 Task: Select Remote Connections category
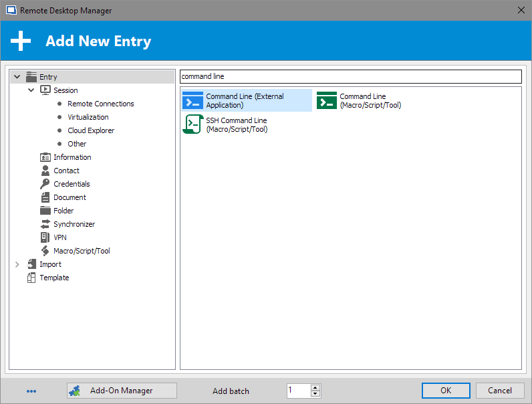click(x=100, y=104)
